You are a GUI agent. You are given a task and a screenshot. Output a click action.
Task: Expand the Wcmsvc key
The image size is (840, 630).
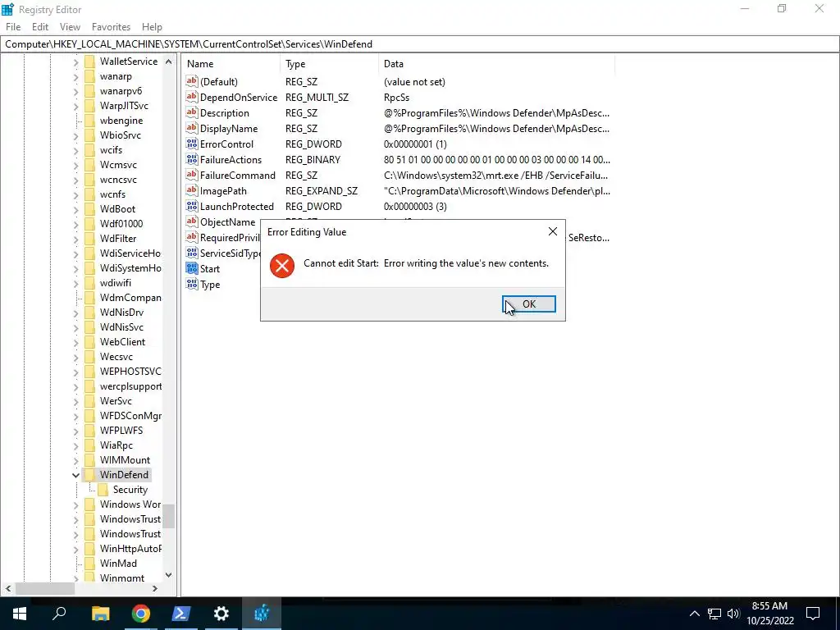click(x=75, y=165)
